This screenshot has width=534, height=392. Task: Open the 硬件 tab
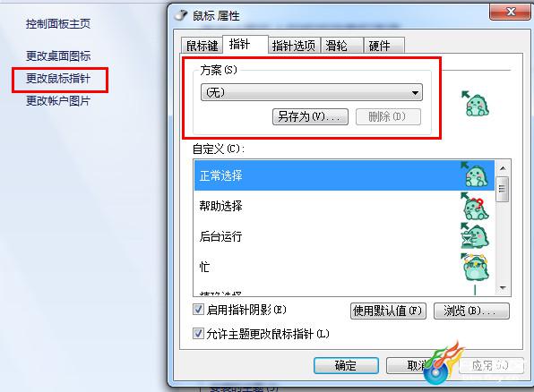[384, 46]
